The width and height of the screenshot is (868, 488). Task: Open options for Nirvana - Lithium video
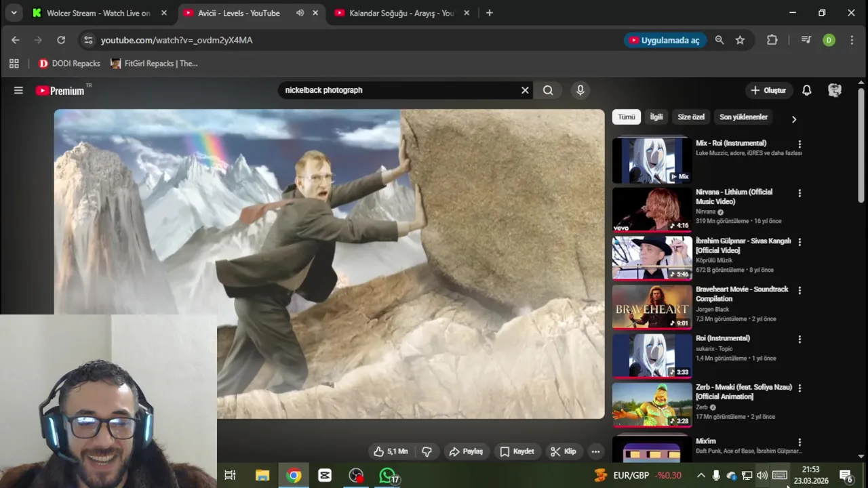click(800, 193)
